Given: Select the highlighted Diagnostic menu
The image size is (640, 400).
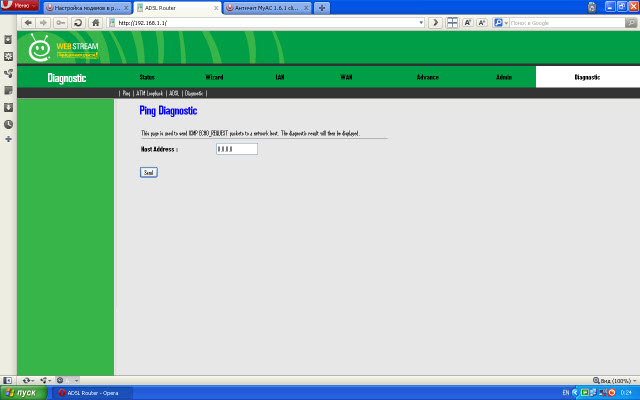Looking at the screenshot, I should (587, 77).
